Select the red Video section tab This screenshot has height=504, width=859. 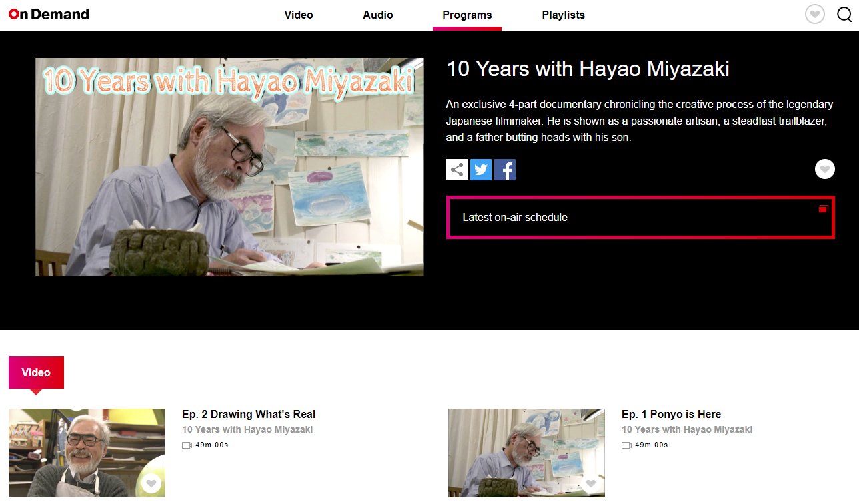coord(36,372)
